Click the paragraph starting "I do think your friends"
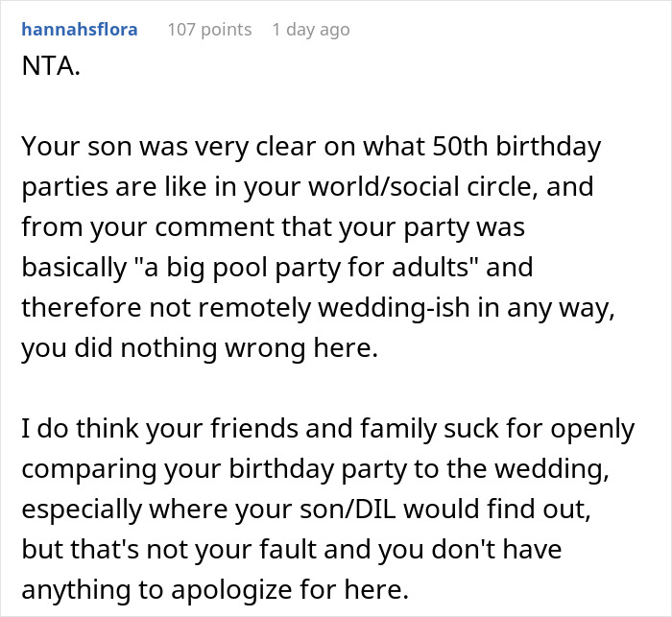Viewport: 672px width, 617px height. pos(325,508)
